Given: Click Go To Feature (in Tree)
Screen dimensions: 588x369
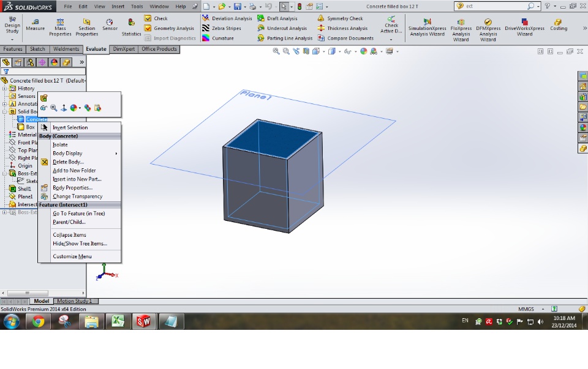Looking at the screenshot, I should (79, 213).
